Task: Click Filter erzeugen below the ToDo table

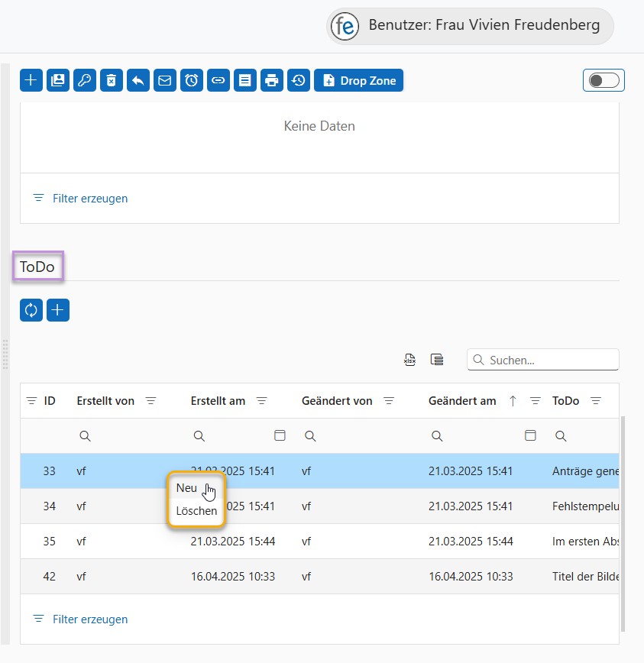Action: 89,619
